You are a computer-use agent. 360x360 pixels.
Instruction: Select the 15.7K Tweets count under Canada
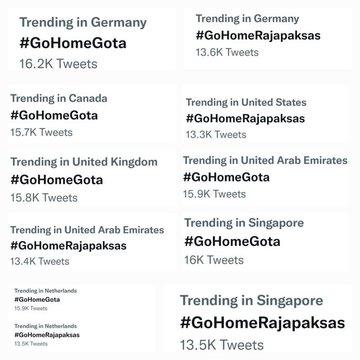pyautogui.click(x=41, y=132)
